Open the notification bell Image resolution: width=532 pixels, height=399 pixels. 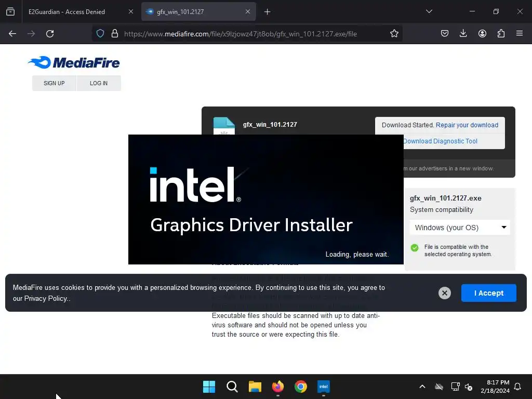click(517, 387)
